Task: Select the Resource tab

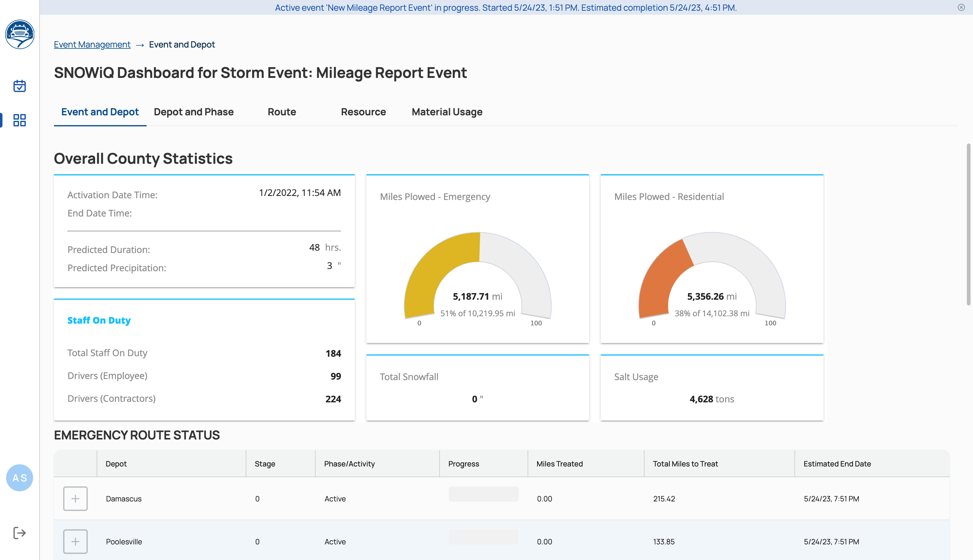Action: coord(363,112)
